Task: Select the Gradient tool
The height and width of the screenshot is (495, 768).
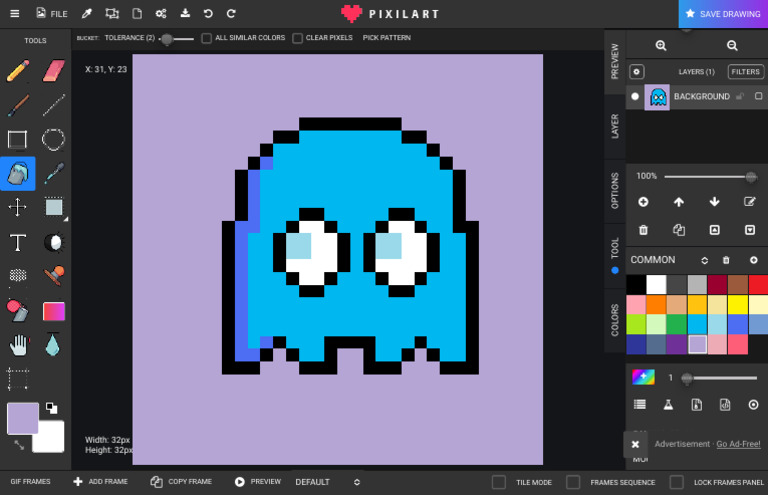Action: [x=54, y=311]
